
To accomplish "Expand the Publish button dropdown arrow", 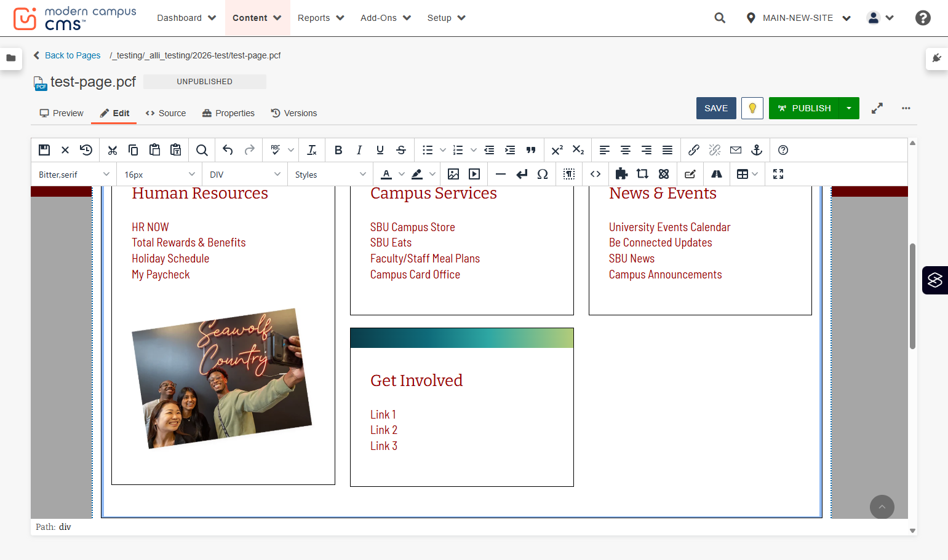I will 849,108.
